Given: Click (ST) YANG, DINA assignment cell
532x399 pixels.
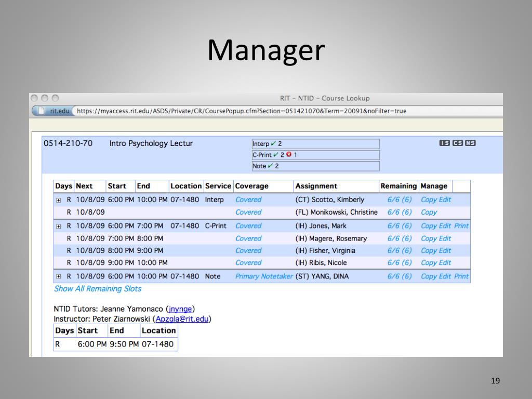Looking at the screenshot, I should pyautogui.click(x=322, y=276).
